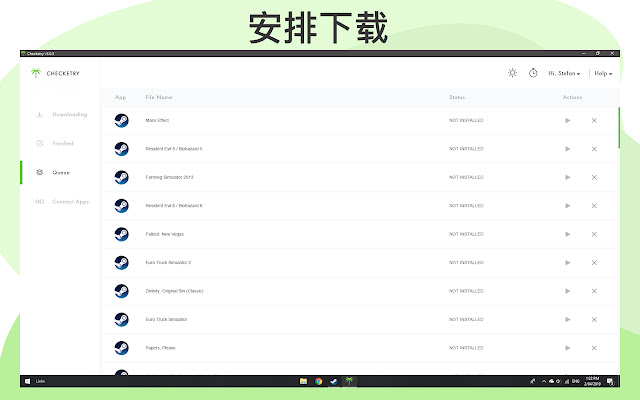Click NOT INSTALLED status for Euro Truck Simulator 2
The height and width of the screenshot is (400, 640).
(x=466, y=262)
